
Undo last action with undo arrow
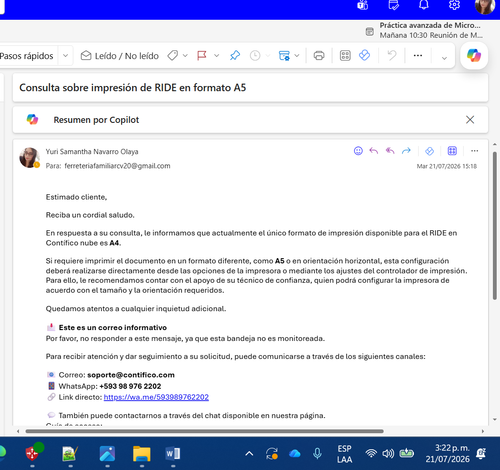(392, 55)
